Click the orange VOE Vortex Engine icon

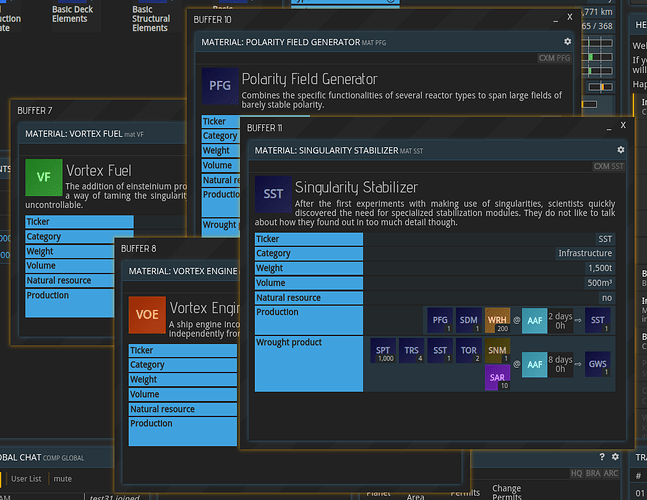point(147,314)
